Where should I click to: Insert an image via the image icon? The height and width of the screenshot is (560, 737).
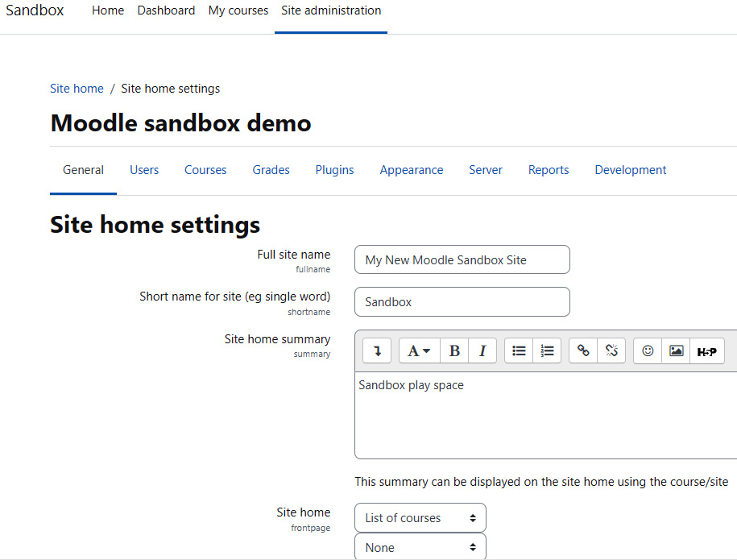coord(676,351)
